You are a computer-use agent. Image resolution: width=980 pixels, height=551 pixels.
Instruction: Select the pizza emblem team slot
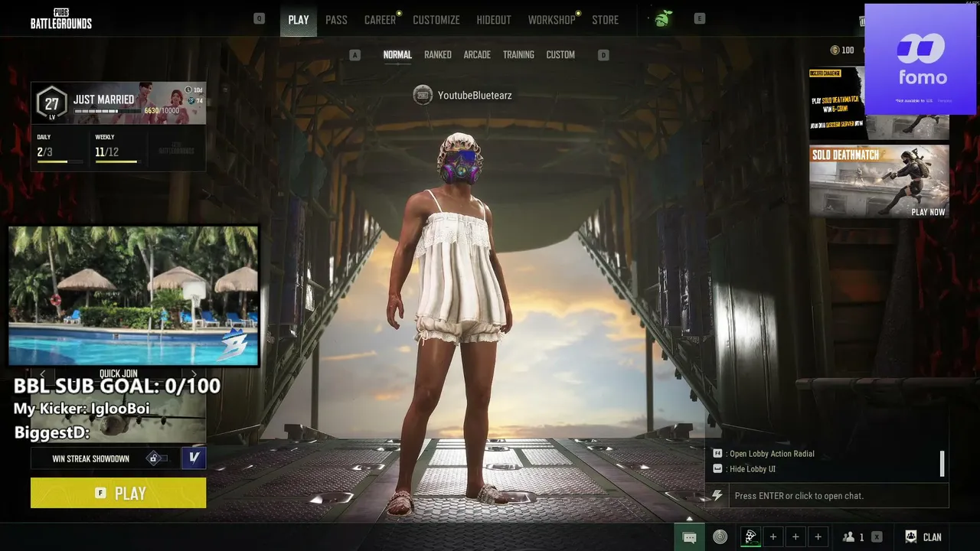751,537
